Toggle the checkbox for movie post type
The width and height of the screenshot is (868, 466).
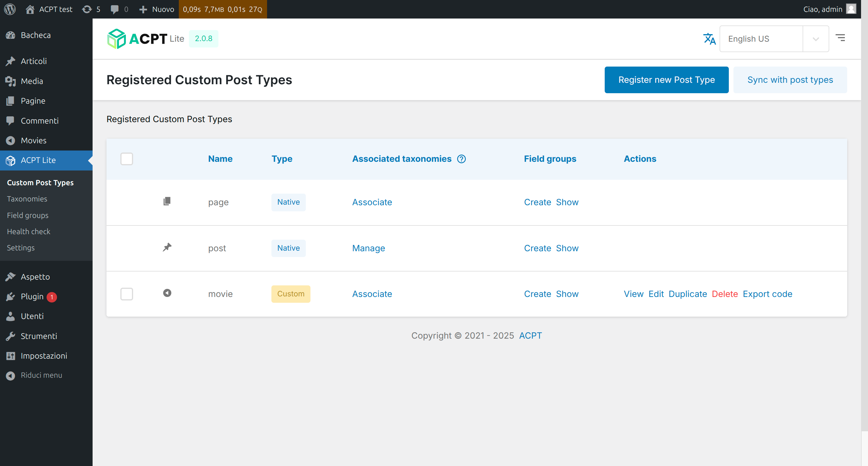[x=127, y=294]
